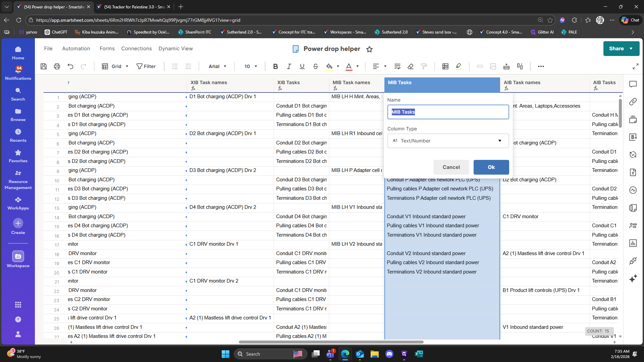The image size is (644, 362).
Task: Favorite the sheet with star icon
Action: point(369,49)
